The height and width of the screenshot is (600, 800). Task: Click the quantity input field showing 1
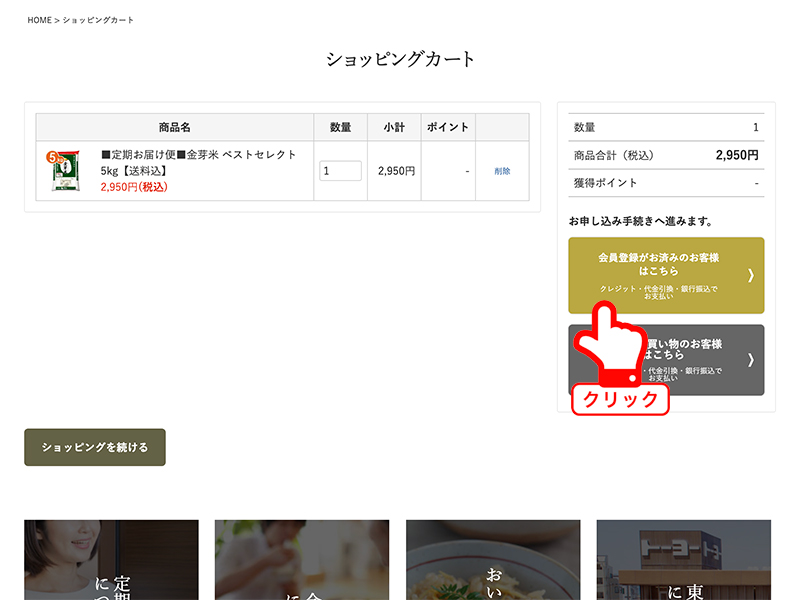pyautogui.click(x=340, y=171)
